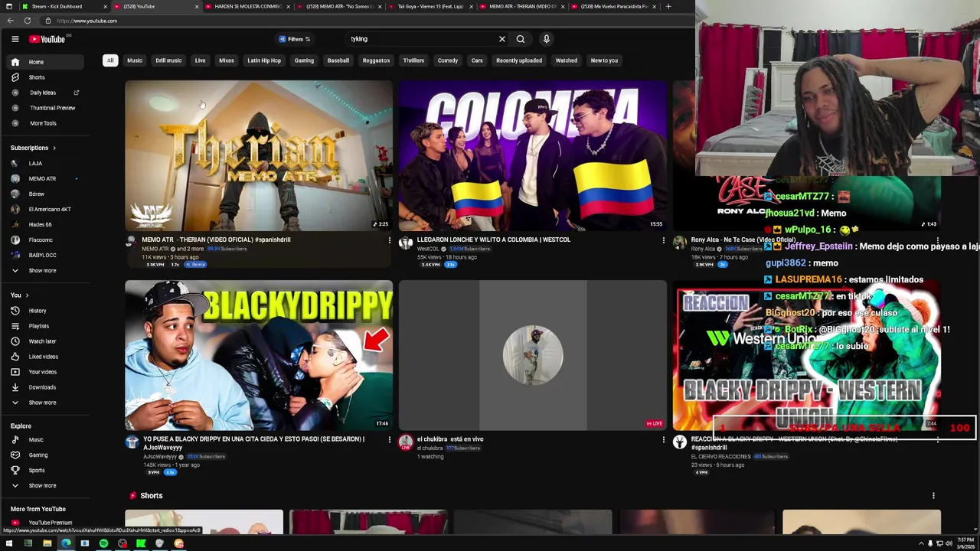Open Spotify from the taskbar

click(x=103, y=544)
